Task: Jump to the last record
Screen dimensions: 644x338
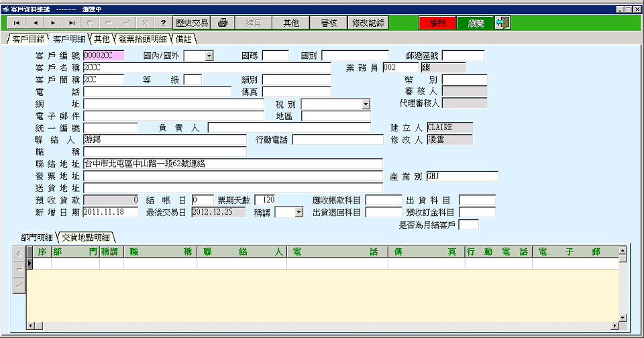Action: coord(72,23)
